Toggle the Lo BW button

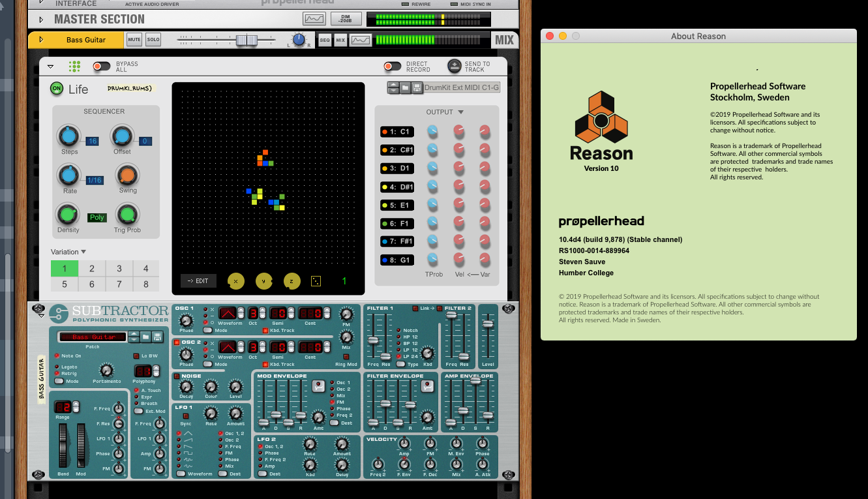tap(136, 355)
